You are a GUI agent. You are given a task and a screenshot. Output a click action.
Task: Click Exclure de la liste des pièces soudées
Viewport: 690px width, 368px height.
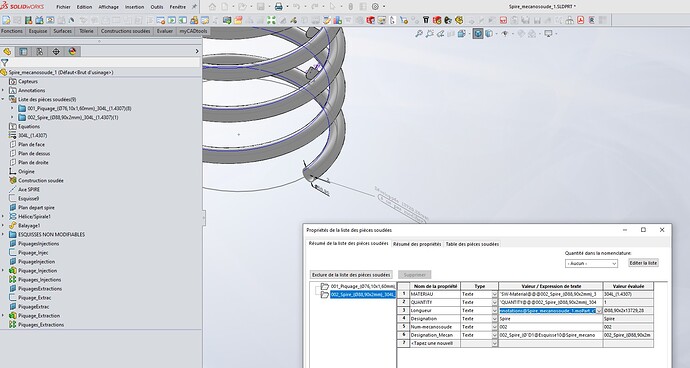pos(351,275)
